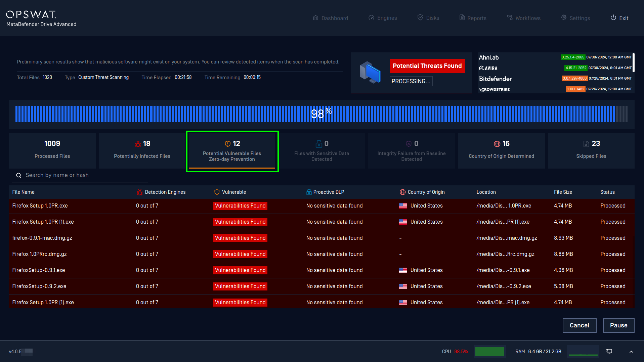Click the search magnifier icon

pyautogui.click(x=19, y=175)
